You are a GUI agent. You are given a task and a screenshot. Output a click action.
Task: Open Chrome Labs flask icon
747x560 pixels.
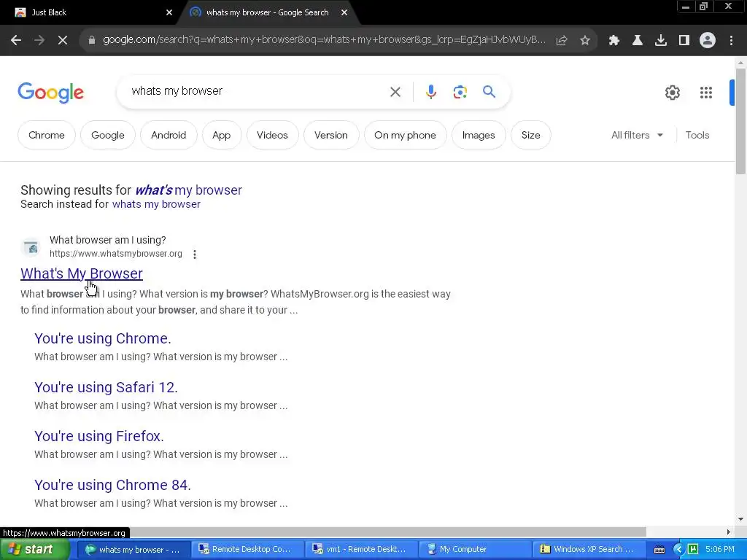tap(638, 41)
